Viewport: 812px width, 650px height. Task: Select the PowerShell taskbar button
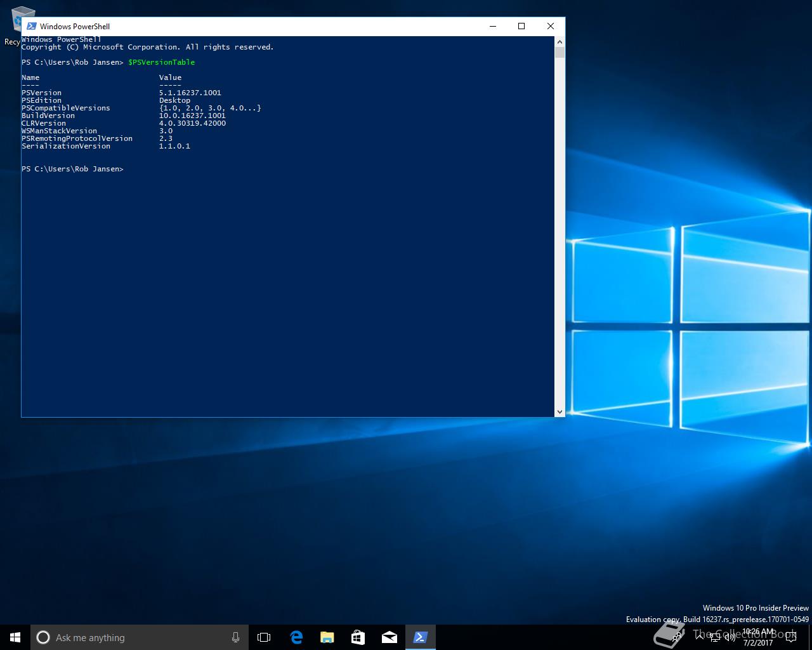tap(420, 637)
